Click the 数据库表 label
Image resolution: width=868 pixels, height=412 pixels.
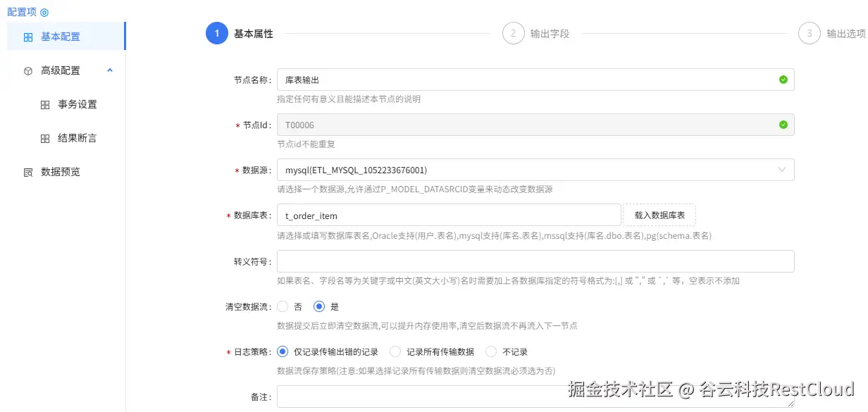(x=253, y=216)
